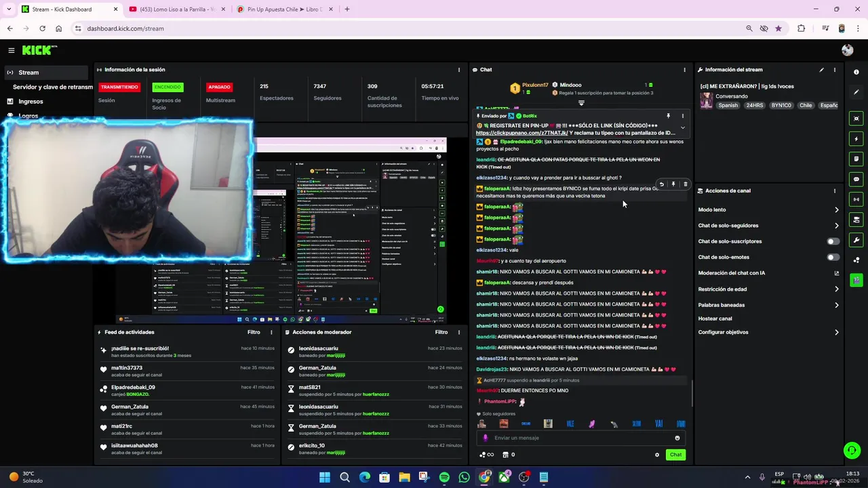This screenshot has width=868, height=488.
Task: Pin the hovered faloperaaA message
Action: pyautogui.click(x=673, y=184)
